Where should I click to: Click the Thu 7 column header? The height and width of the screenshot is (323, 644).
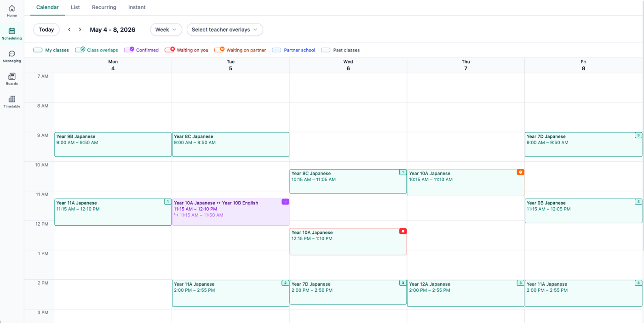466,65
